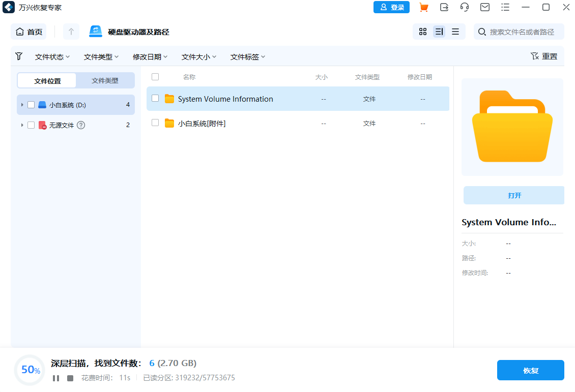Click the 恢复 recover button
Viewport: 575px width, 392px height.
[x=530, y=370]
